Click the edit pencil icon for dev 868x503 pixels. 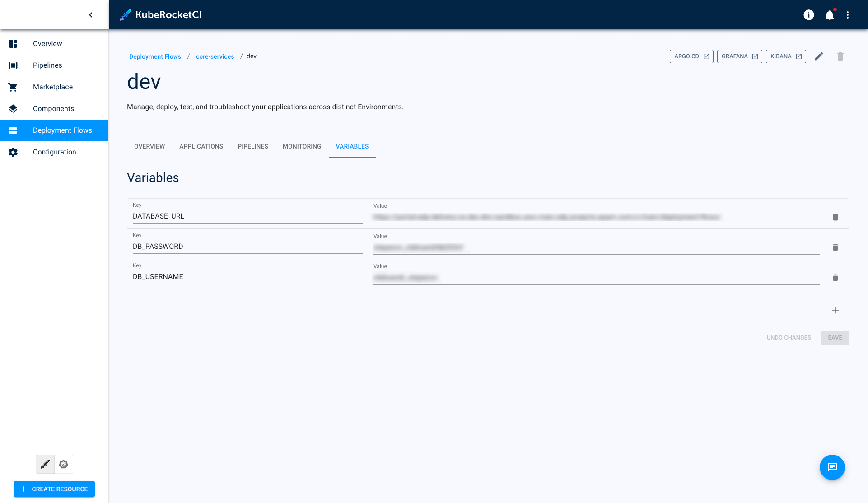819,56
